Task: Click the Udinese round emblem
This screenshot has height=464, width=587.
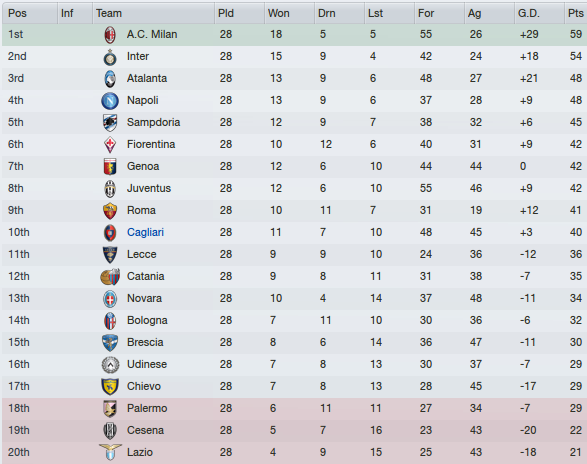Action: pos(110,364)
